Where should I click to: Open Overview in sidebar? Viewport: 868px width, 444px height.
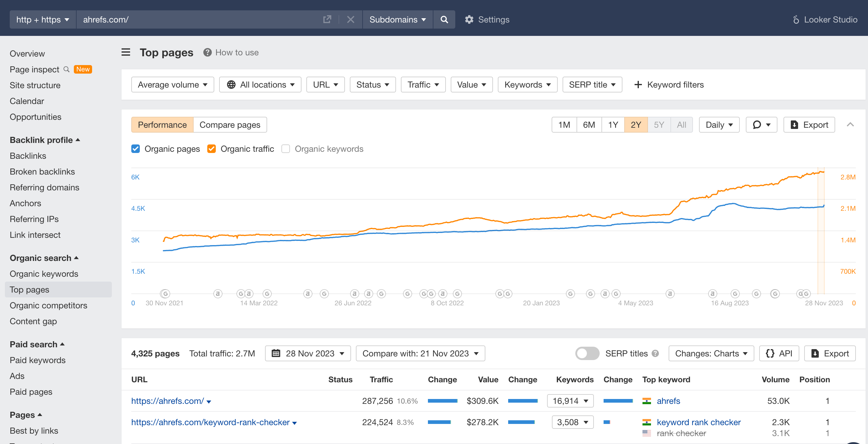(27, 54)
